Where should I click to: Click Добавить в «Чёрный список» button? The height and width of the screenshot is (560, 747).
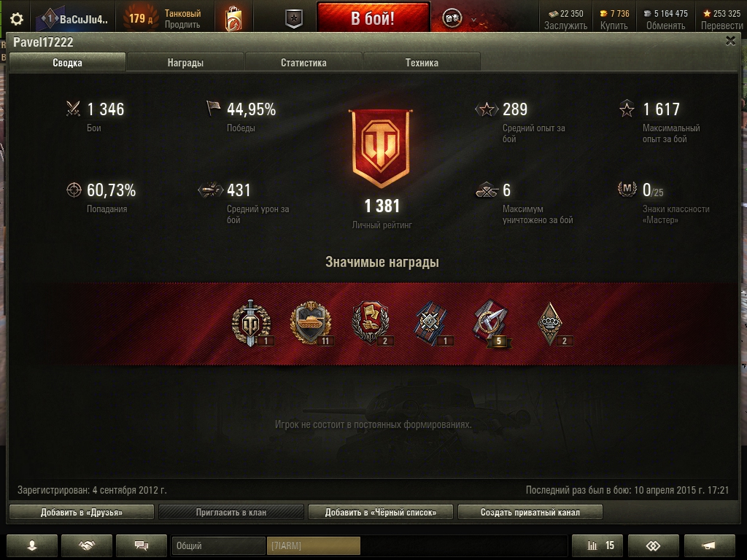381,513
